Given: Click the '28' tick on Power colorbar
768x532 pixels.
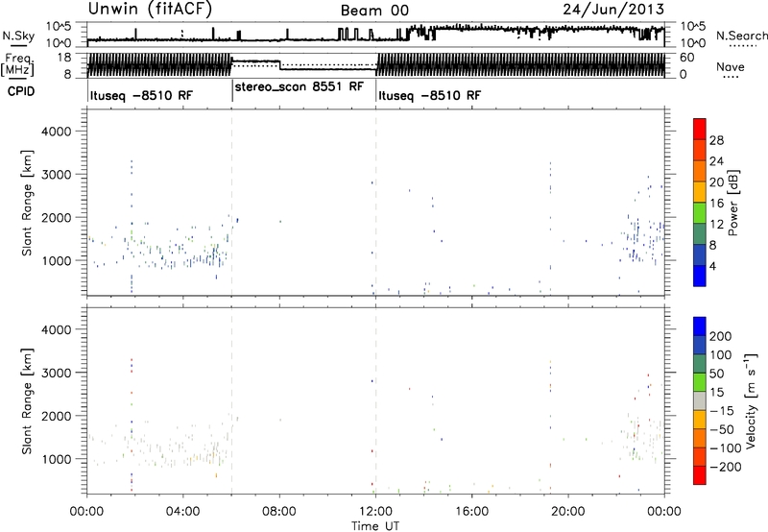Looking at the screenshot, I should [x=716, y=140].
